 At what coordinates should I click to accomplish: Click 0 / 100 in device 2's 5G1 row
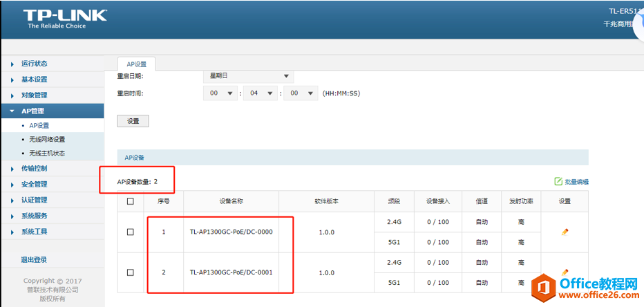point(438,283)
